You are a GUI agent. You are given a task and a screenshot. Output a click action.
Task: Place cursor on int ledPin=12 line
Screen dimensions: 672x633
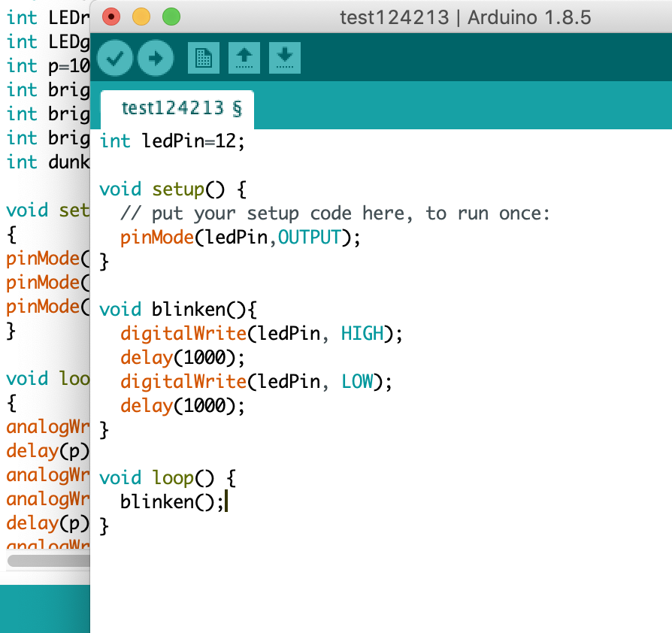[x=172, y=141]
